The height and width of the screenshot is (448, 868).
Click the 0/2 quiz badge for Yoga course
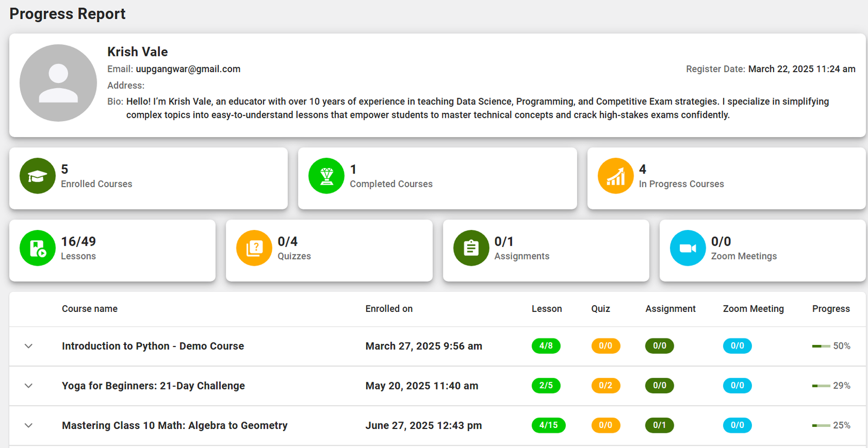point(605,386)
